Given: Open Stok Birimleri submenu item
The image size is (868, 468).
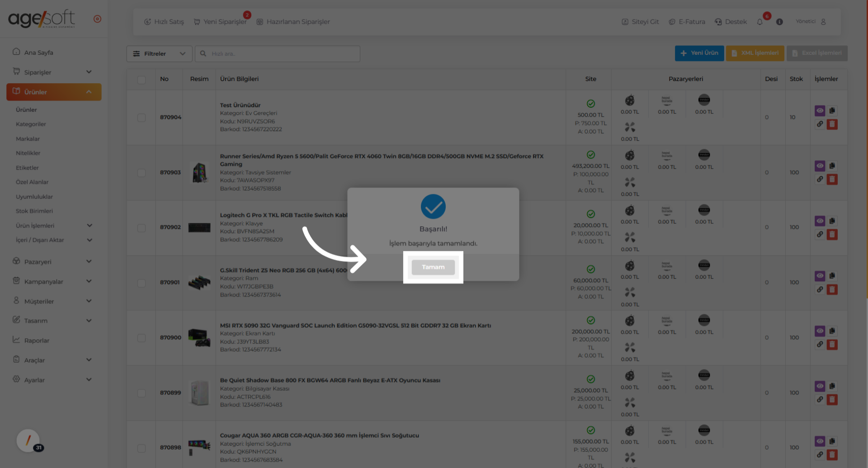Looking at the screenshot, I should pyautogui.click(x=34, y=211).
